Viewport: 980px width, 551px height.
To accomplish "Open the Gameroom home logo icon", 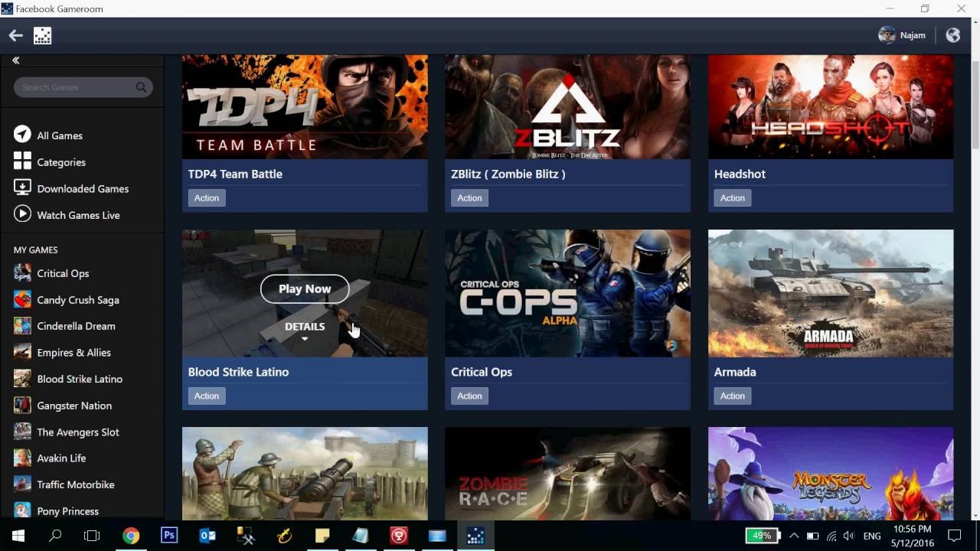I will [43, 35].
